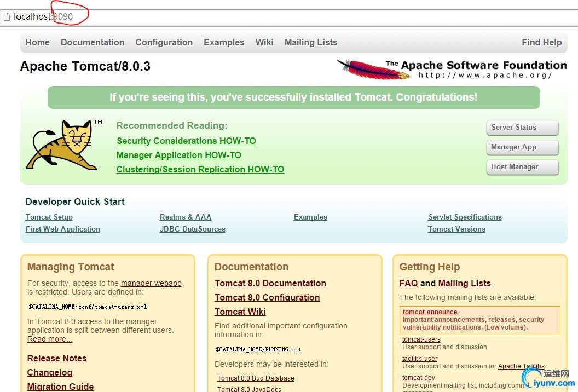Open Tomcat 8.0 Documentation link
This screenshot has height=392, width=578.
pyautogui.click(x=270, y=283)
